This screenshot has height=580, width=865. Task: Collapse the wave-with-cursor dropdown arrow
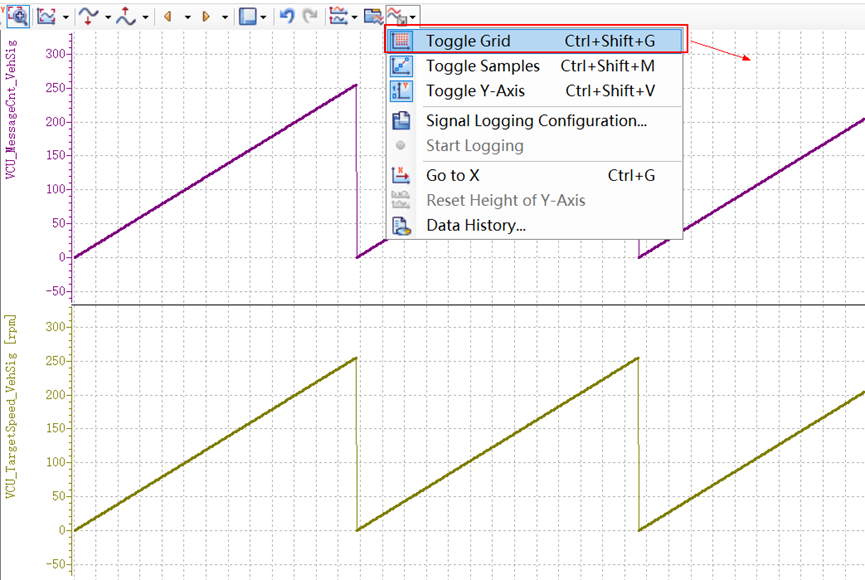(x=413, y=18)
